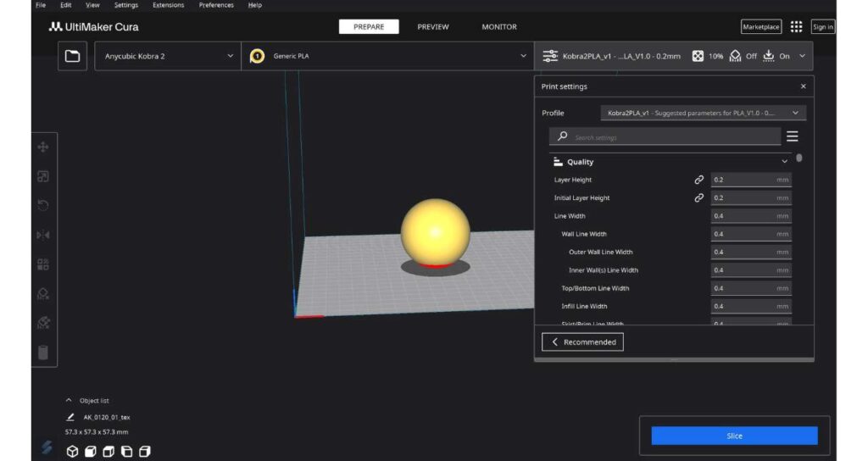Viewport: 868px width, 461px height.
Task: Expand the print settings summary chevron
Action: click(x=802, y=56)
